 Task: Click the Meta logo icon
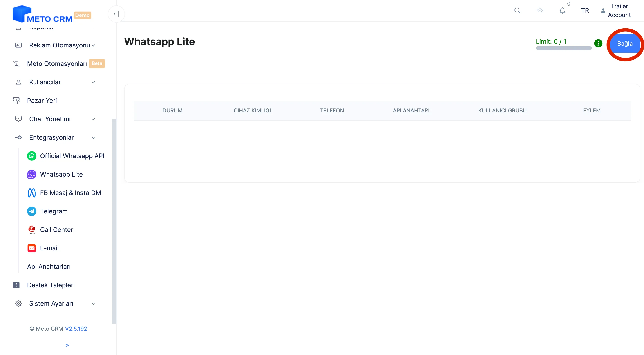pos(31,193)
